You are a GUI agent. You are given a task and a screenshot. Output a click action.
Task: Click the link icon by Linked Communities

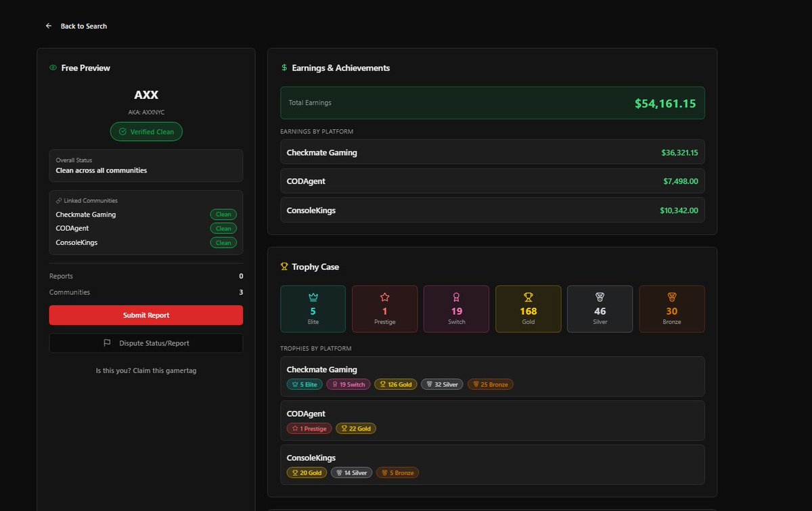pos(59,201)
